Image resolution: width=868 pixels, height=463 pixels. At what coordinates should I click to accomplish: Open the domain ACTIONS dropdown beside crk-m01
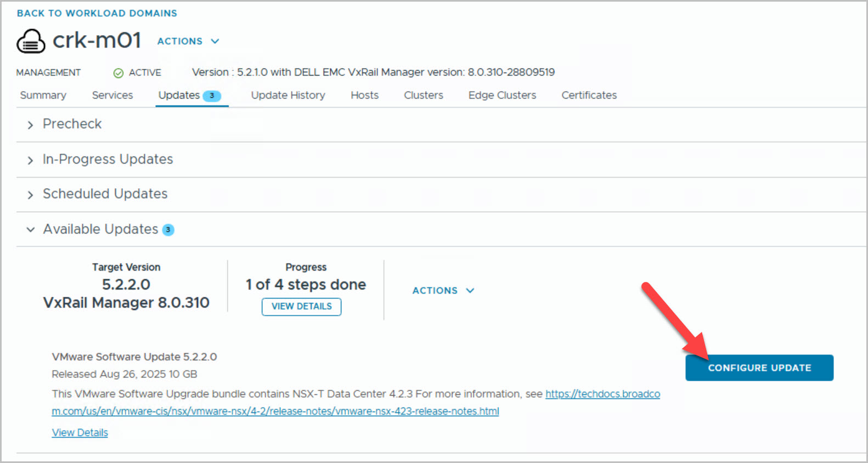(188, 41)
